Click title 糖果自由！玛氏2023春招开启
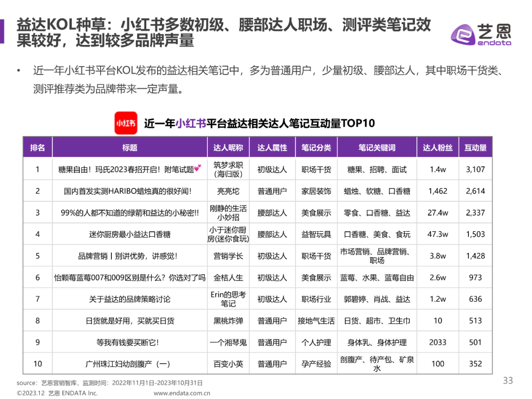The height and width of the screenshot is (399, 532). pos(130,169)
